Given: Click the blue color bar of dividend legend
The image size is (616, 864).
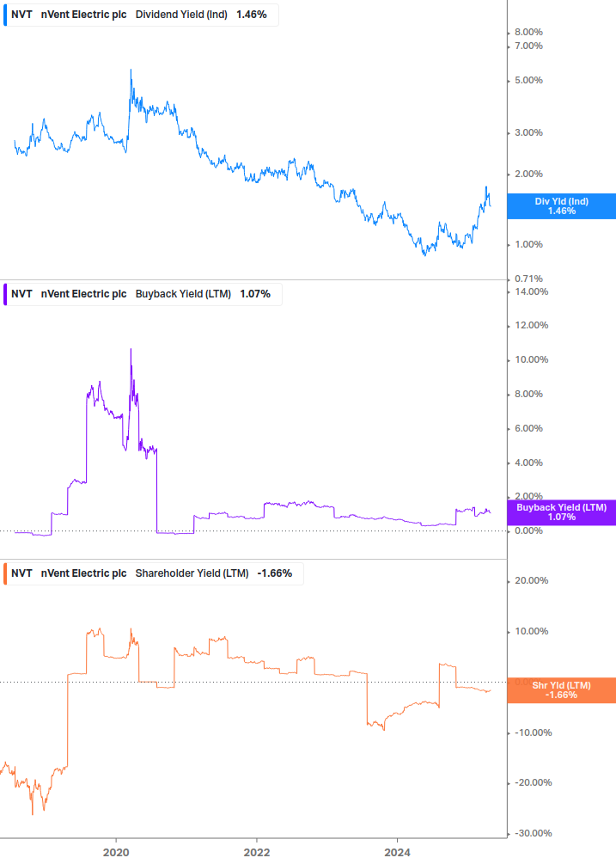Looking at the screenshot, I should pos(5,15).
